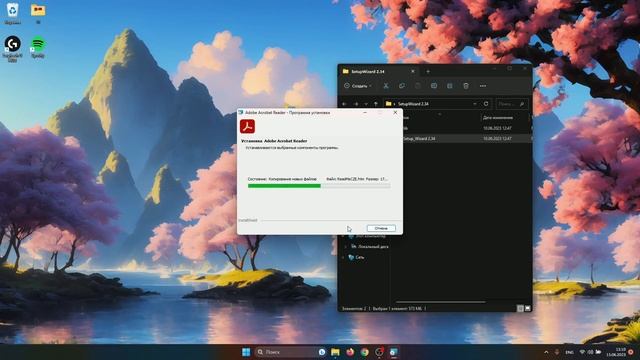The width and height of the screenshot is (640, 360).
Task: Open the Spotify desktop shortcut
Action: click(x=38, y=47)
